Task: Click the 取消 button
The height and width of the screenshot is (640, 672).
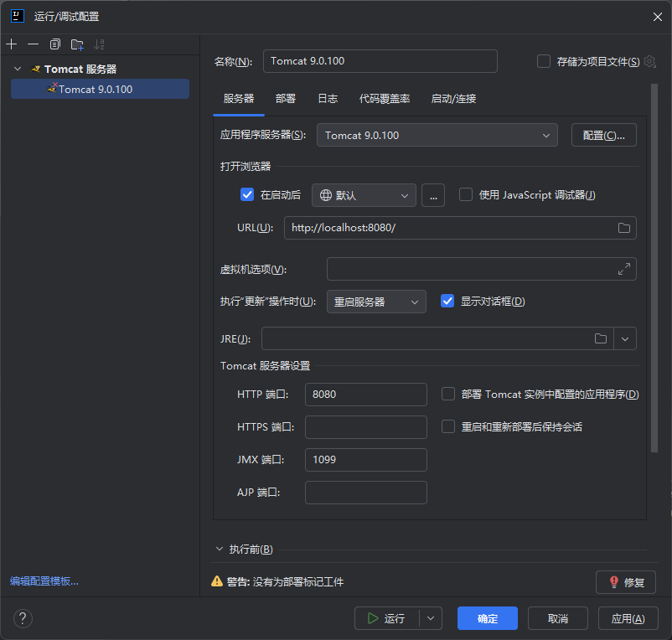Action: click(x=558, y=618)
